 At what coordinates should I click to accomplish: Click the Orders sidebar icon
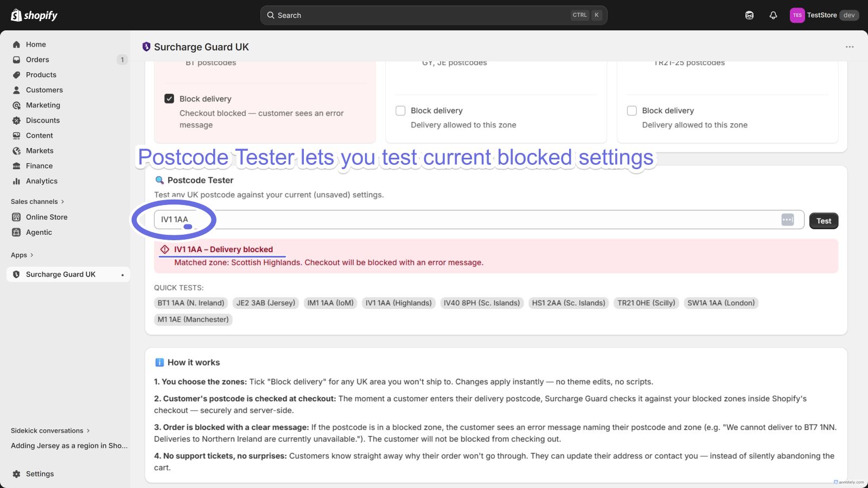[x=16, y=60]
